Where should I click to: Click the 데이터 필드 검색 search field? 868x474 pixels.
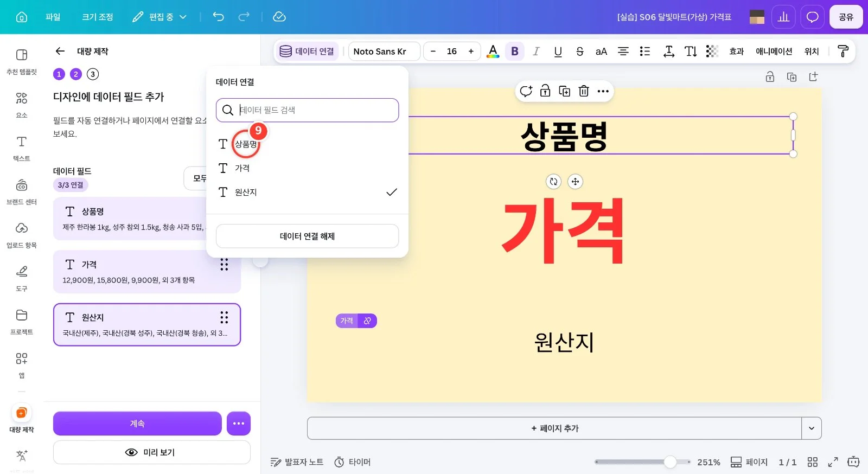(307, 110)
